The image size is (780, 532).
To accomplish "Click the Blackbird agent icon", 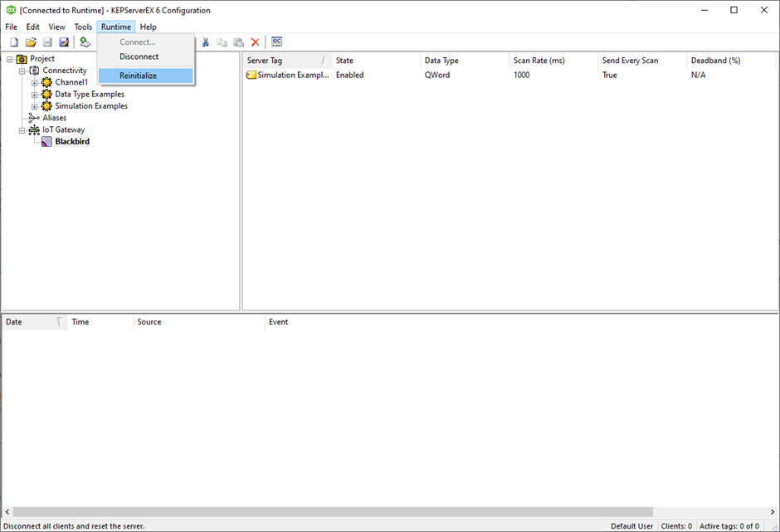I will coord(46,142).
